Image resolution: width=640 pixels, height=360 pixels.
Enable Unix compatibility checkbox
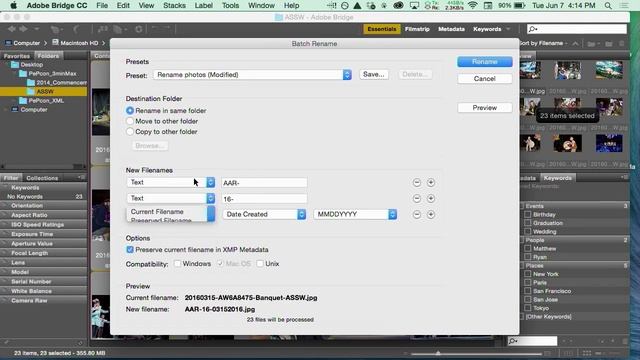(260, 264)
